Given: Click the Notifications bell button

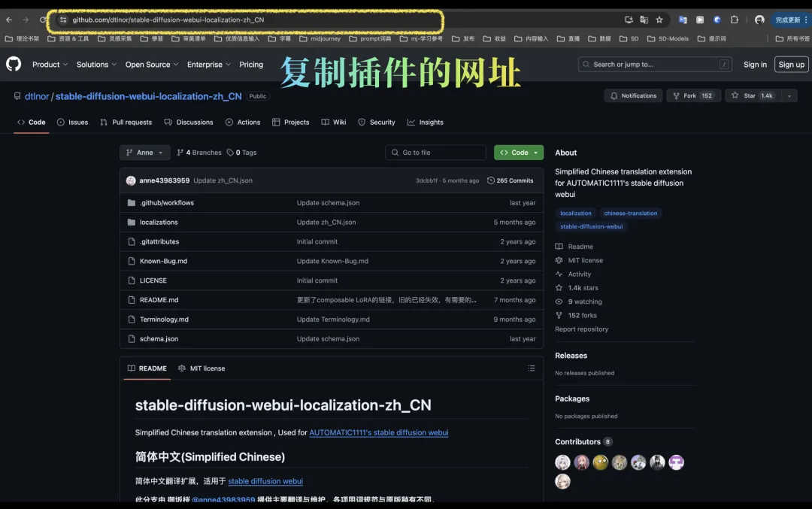Looking at the screenshot, I should 633,95.
